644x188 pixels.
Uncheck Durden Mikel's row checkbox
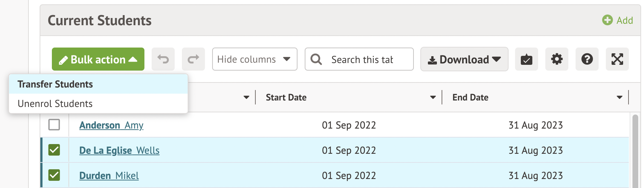tap(54, 175)
